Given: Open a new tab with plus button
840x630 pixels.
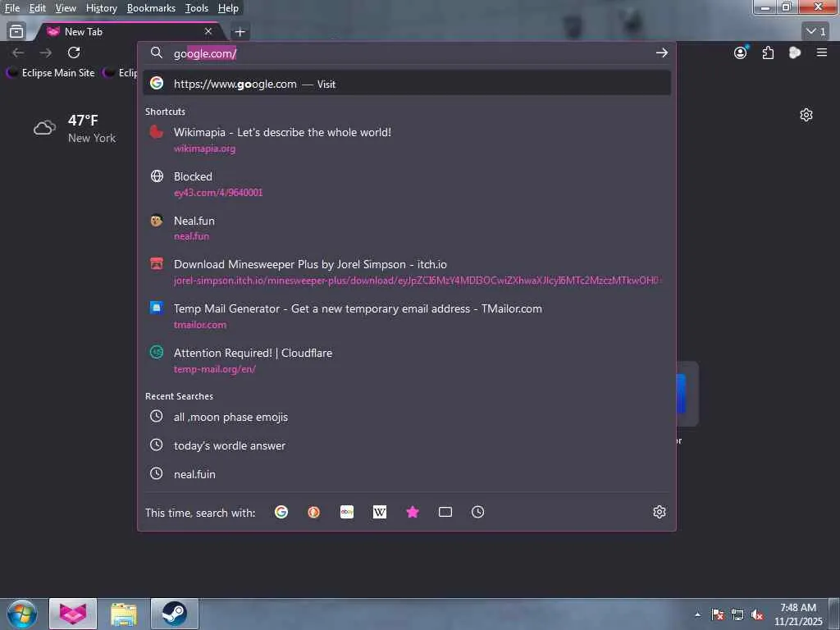Looking at the screenshot, I should click(240, 32).
